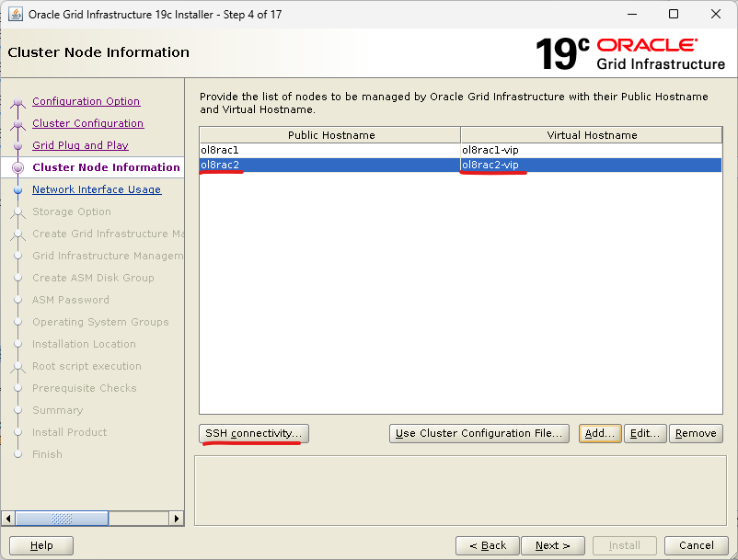Cancel the Grid Infrastructure installation
738x560 pixels.
(696, 545)
